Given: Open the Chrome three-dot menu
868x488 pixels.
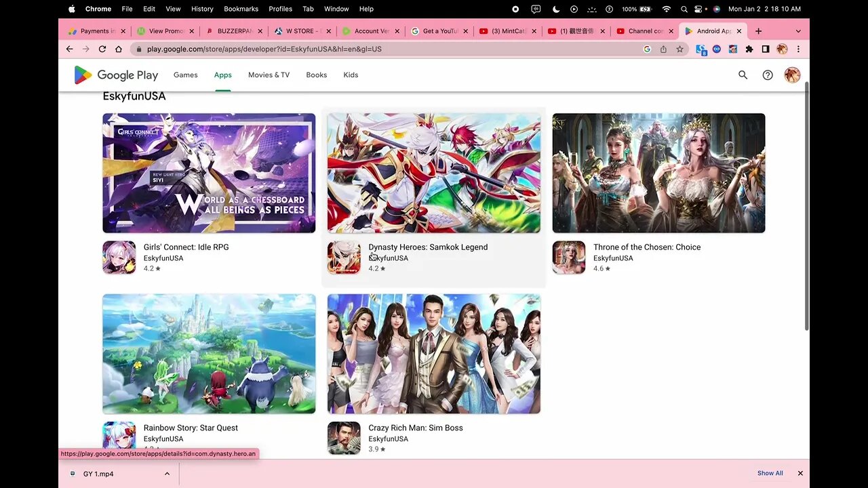Looking at the screenshot, I should [x=798, y=49].
